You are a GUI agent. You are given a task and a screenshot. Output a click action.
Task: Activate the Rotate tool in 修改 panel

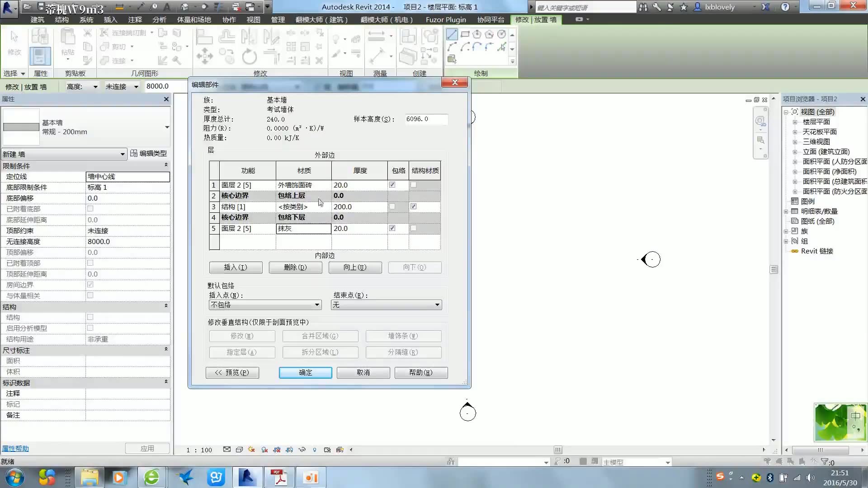(x=249, y=57)
